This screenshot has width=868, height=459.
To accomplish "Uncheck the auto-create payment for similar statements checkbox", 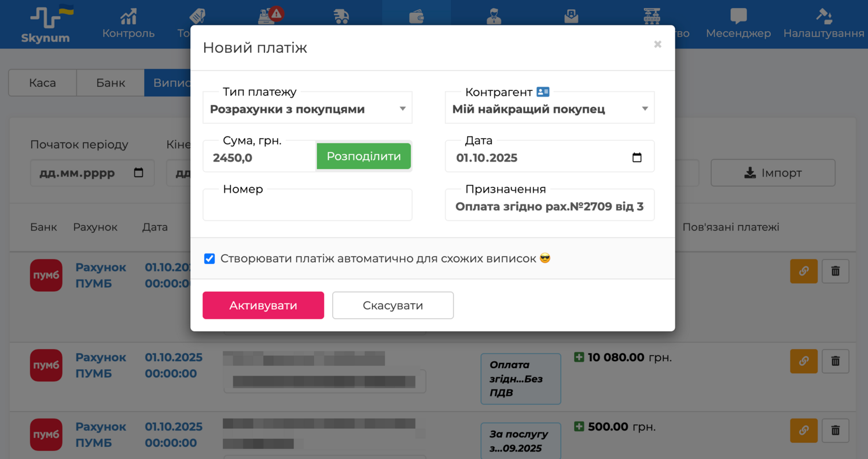I will (x=209, y=259).
